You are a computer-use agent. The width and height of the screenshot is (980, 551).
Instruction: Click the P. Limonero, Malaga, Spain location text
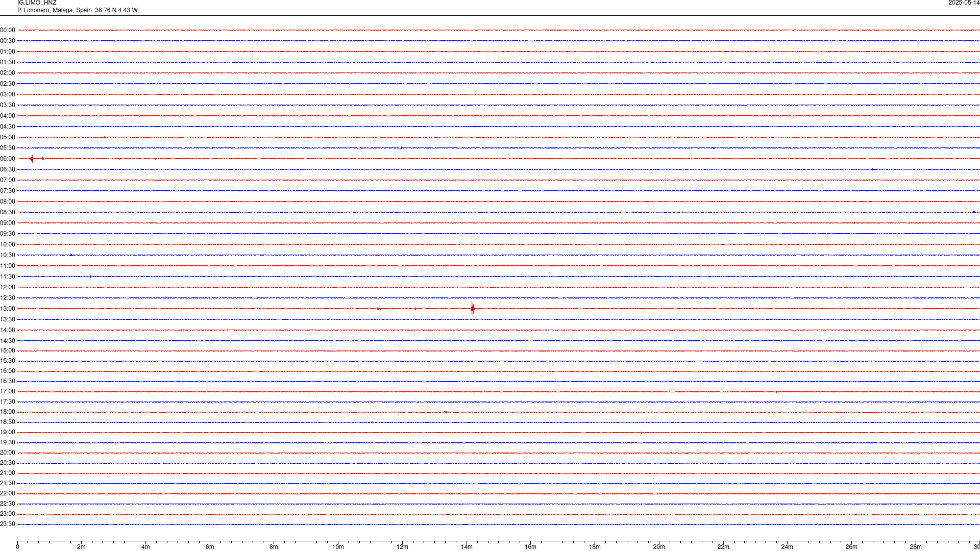(55, 10)
